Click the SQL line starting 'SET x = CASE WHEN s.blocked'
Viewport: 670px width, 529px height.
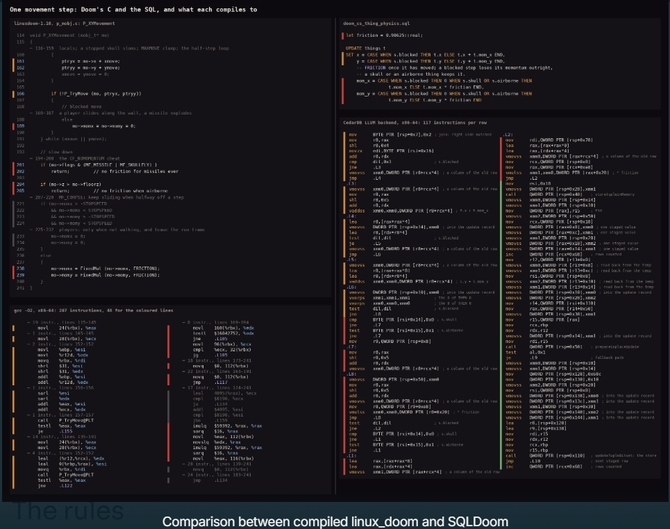coord(425,55)
